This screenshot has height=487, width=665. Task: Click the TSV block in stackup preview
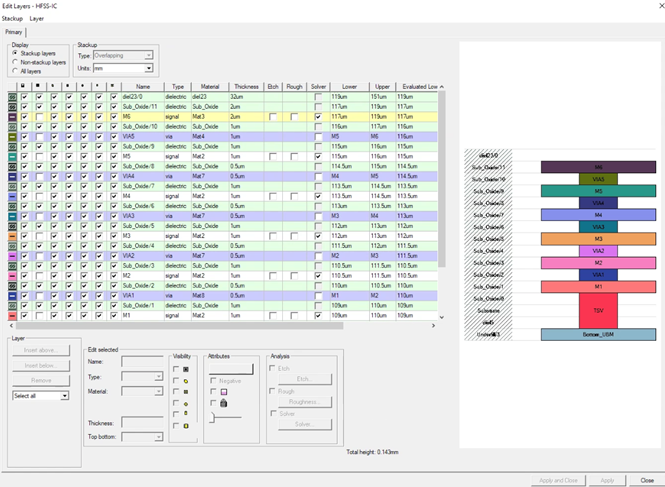598,311
